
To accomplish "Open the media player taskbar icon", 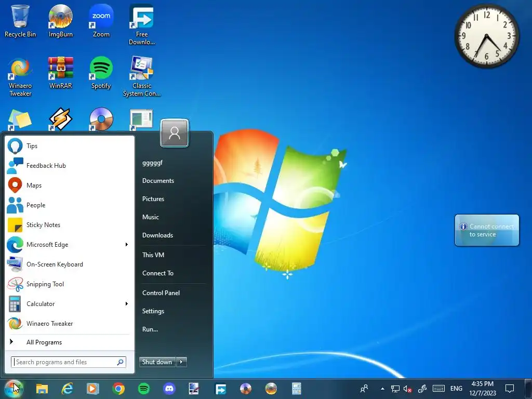I will click(x=92, y=389).
